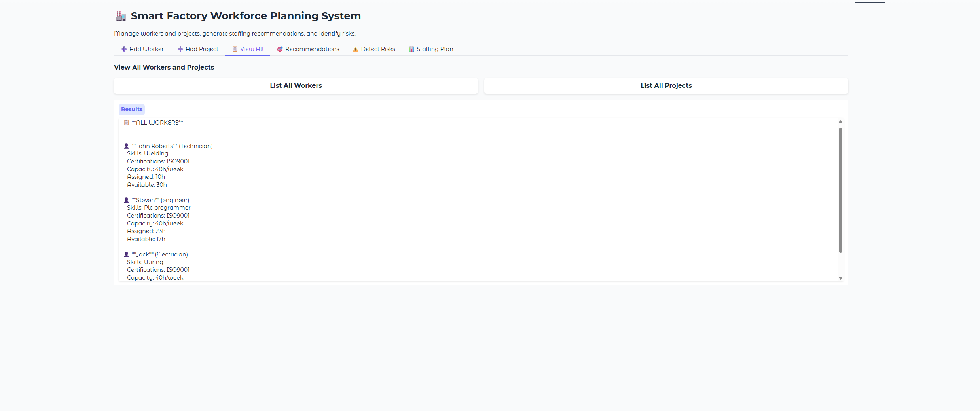Click the plus icon on Add Project
The width and height of the screenshot is (980, 411).
[180, 49]
